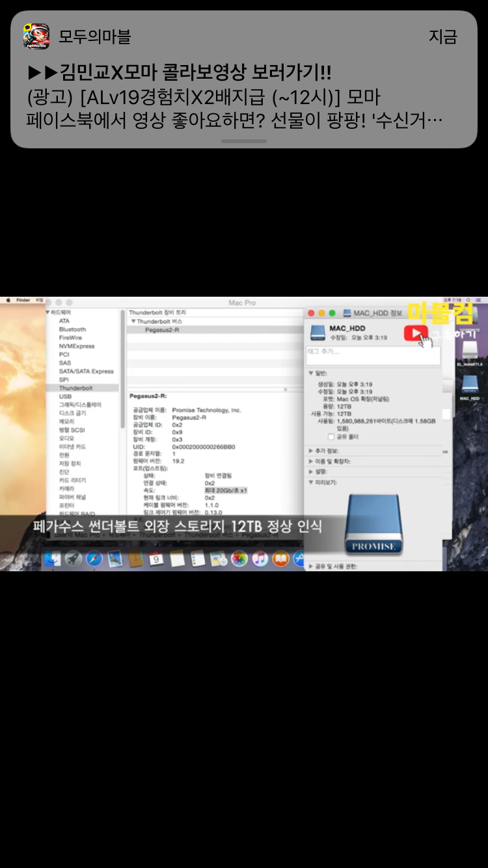Open Safari from the dock

(94, 558)
